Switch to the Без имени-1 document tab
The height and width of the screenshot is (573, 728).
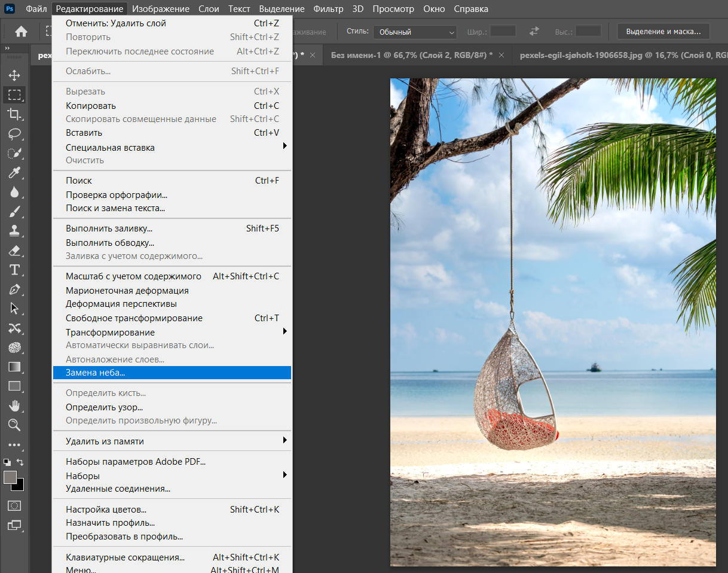pos(411,55)
